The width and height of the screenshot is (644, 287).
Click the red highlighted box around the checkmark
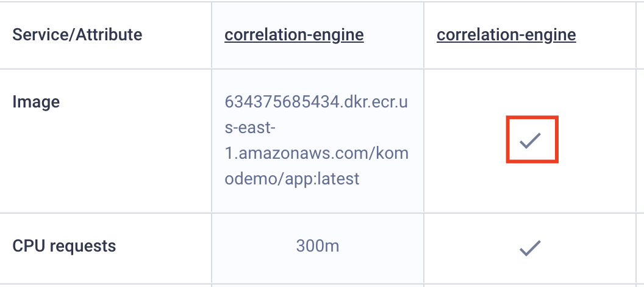point(532,139)
